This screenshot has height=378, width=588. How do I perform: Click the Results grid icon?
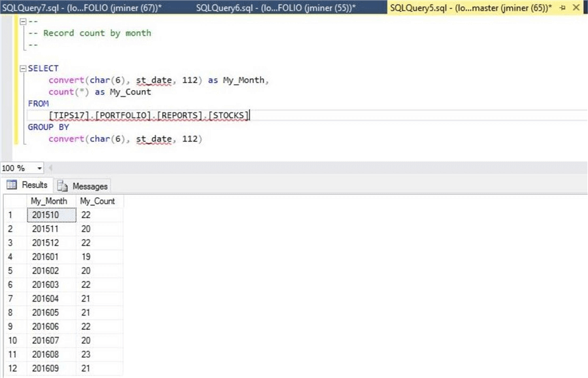[x=12, y=185]
